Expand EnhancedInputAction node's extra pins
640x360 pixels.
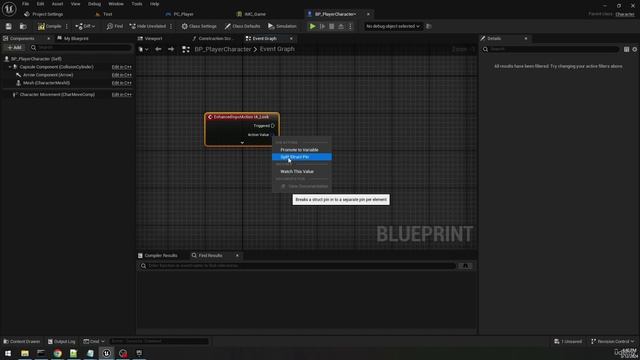point(242,143)
